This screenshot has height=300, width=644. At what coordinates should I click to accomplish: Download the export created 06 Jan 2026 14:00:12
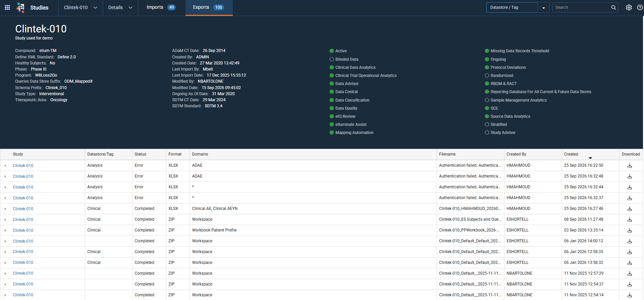coord(630,241)
